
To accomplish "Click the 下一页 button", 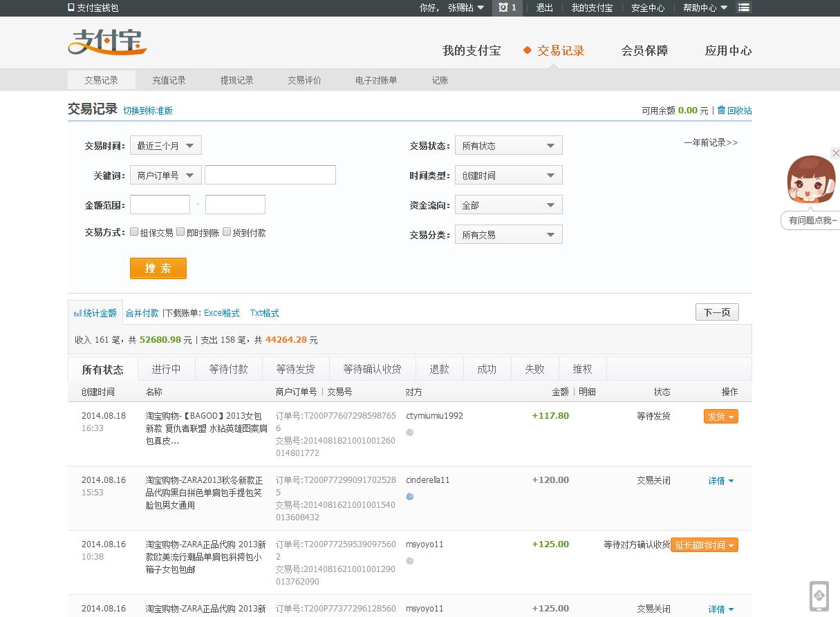I will [x=717, y=312].
